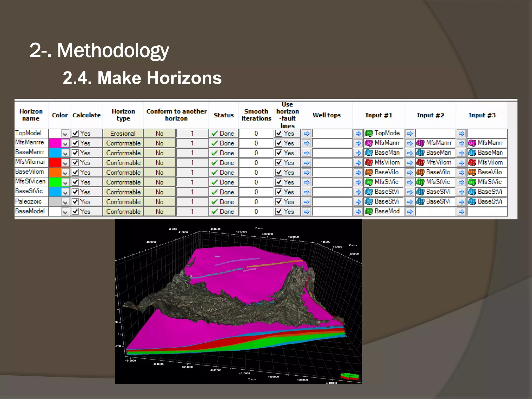
Task: Select the blue BaseMan surface icon in Input #2
Action: point(420,153)
